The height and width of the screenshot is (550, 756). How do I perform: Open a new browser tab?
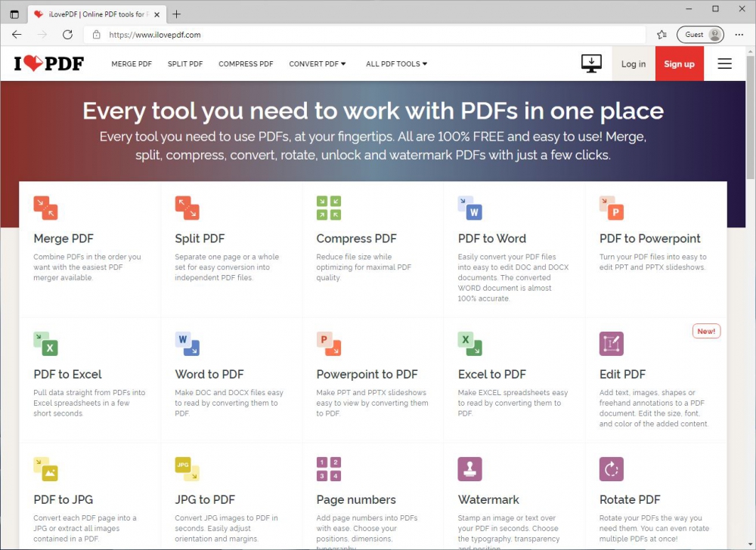click(x=176, y=14)
